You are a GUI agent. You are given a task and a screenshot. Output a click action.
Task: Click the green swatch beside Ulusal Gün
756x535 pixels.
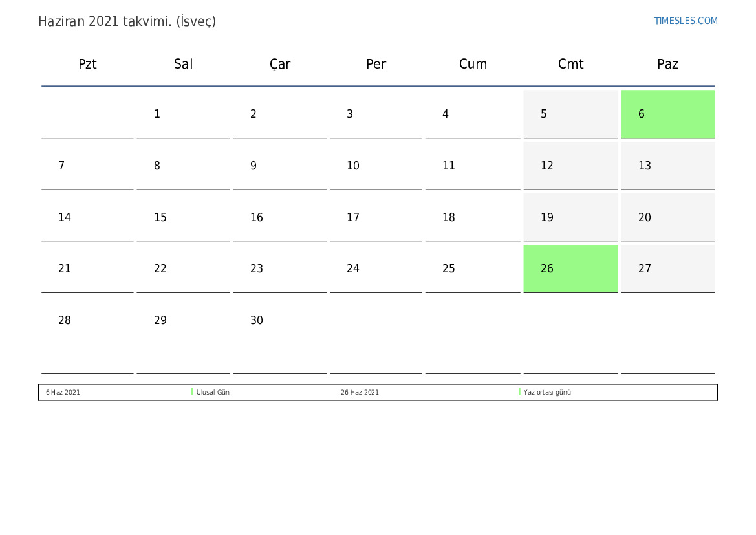point(193,392)
